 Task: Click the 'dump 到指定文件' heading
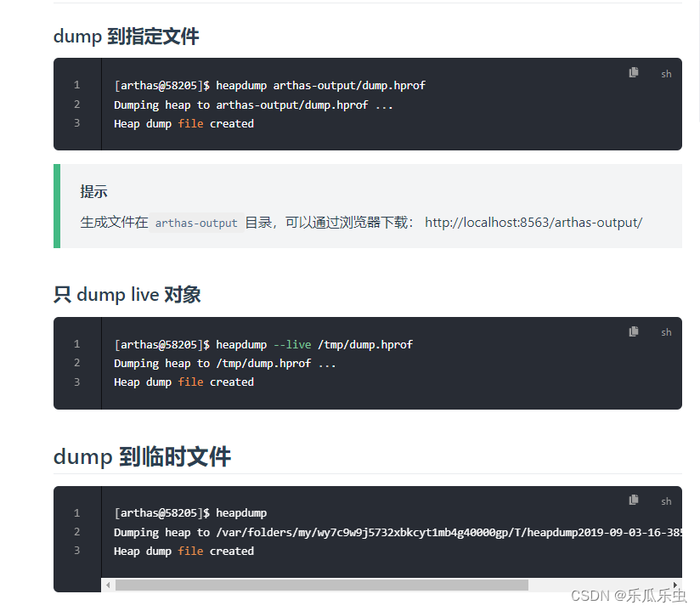point(126,37)
